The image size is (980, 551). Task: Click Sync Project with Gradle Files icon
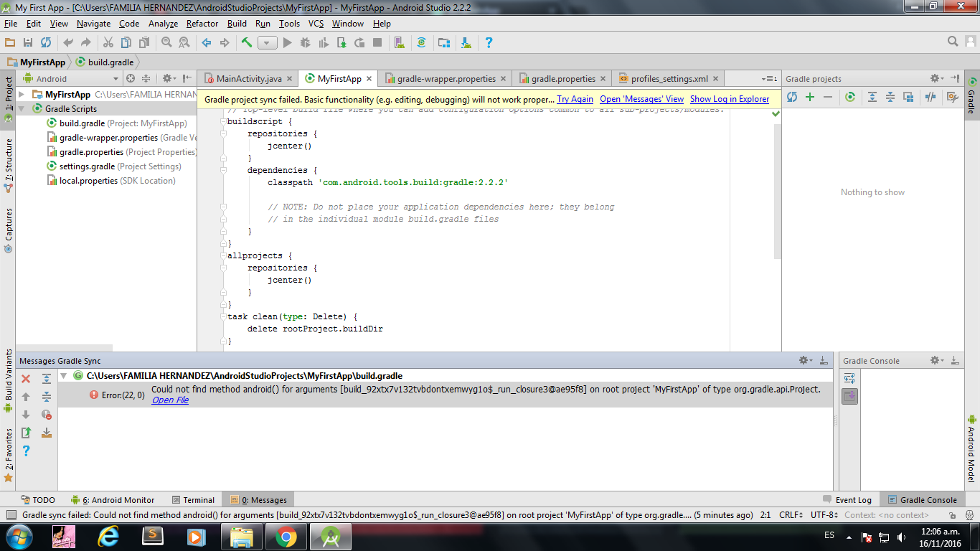coord(422,43)
